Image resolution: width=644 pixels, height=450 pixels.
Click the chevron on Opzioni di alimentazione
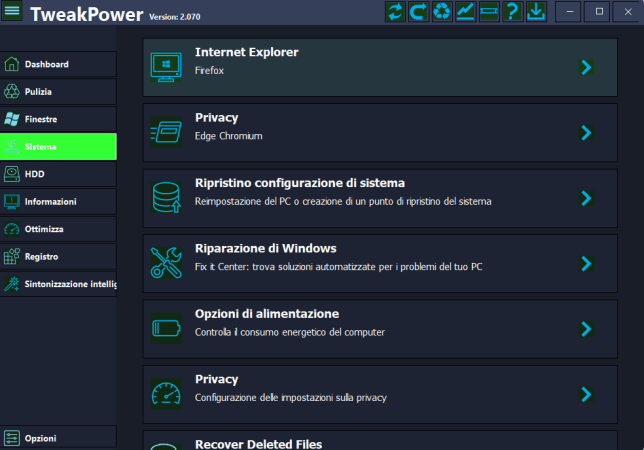pyautogui.click(x=586, y=329)
